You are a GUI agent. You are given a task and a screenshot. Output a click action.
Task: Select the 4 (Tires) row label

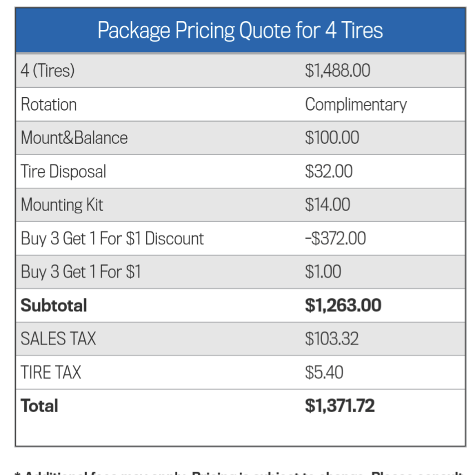48,71
